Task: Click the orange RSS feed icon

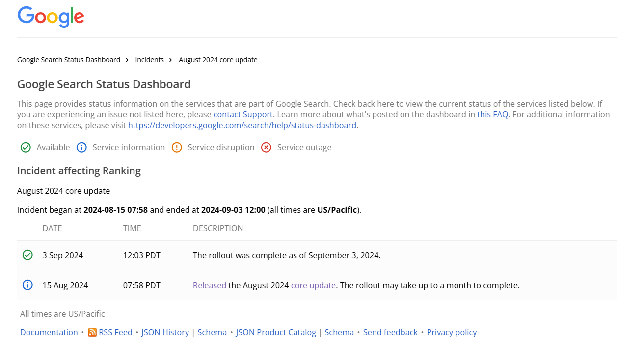Action: coord(92,332)
